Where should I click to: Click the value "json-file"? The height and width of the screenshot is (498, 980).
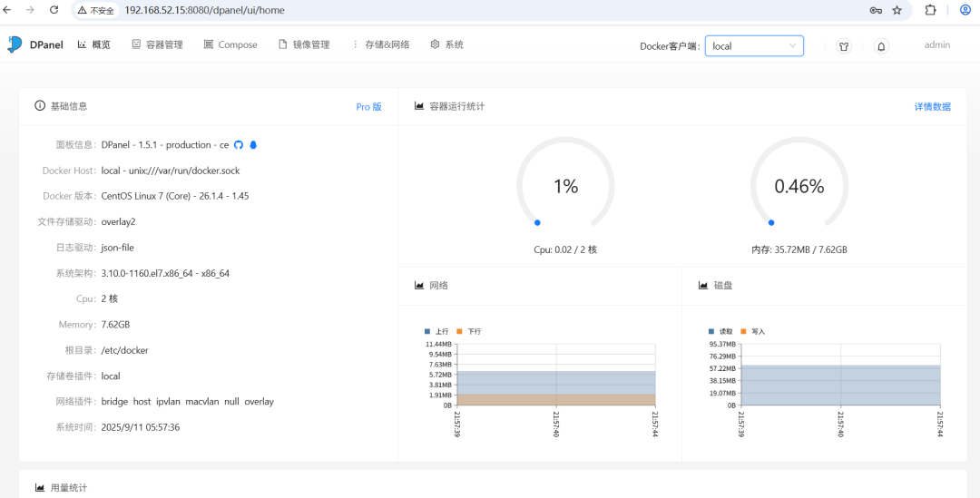[117, 248]
